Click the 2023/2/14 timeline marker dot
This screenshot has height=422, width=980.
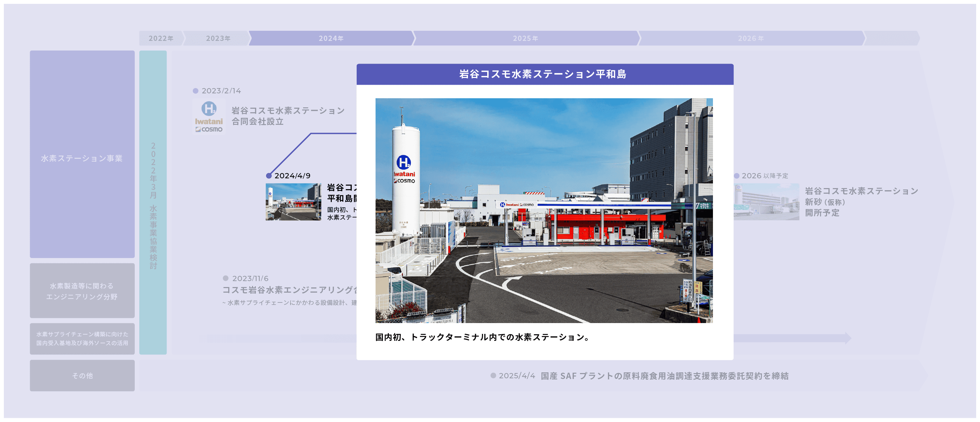tap(196, 91)
